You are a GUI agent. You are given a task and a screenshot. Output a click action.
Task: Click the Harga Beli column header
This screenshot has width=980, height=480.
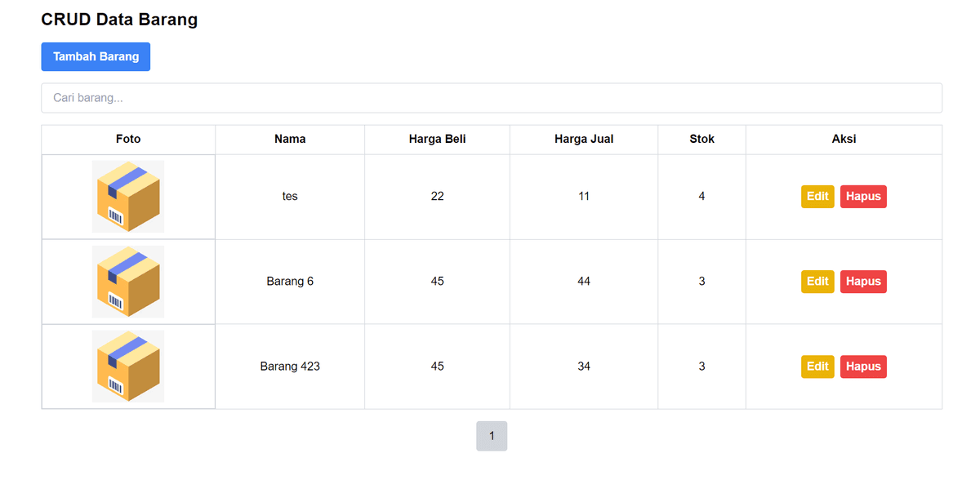click(437, 139)
